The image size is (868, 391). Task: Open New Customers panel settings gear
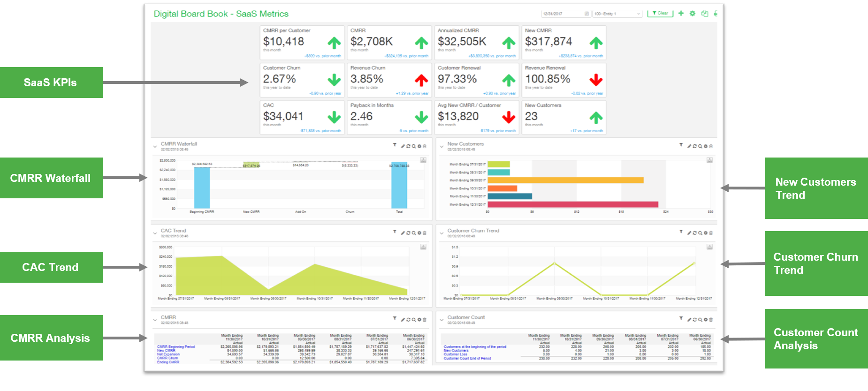coord(706,146)
